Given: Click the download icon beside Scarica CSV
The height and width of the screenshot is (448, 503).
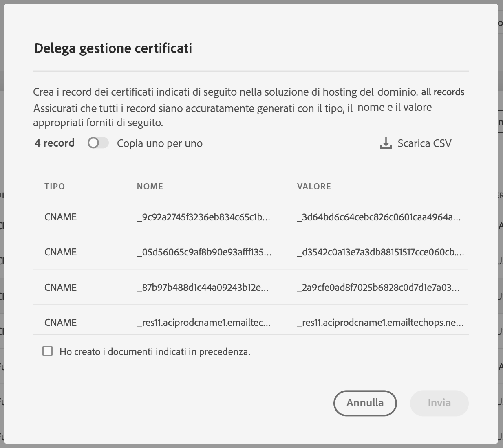Looking at the screenshot, I should click(x=386, y=143).
